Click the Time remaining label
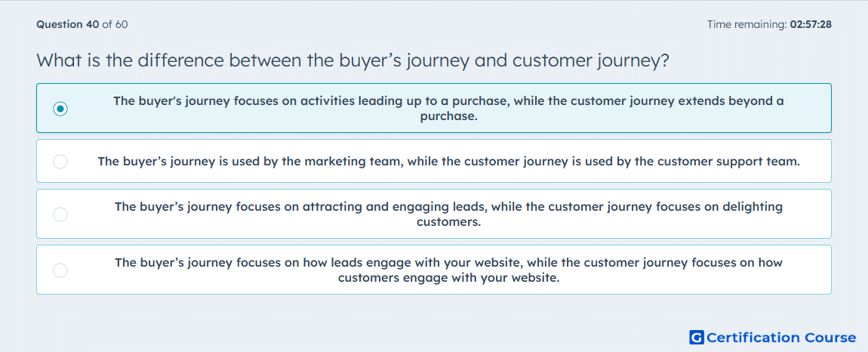Viewport: 868px width, 352px height. click(746, 24)
